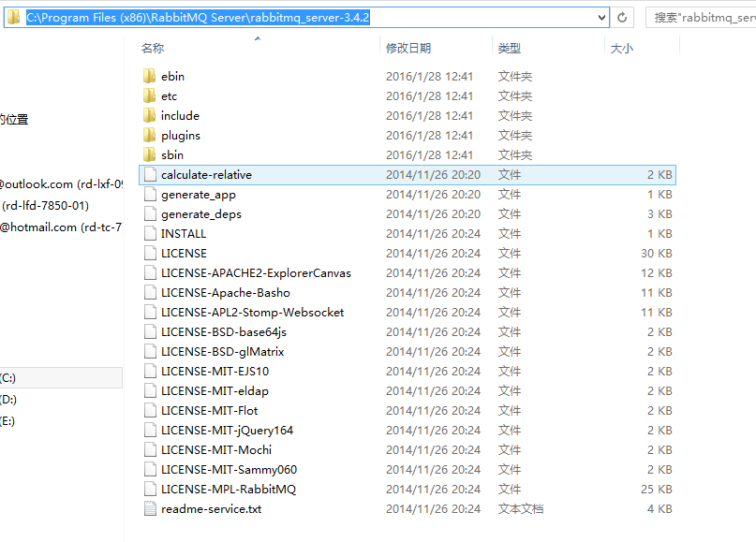Select LICENSE-APL2-Stomp-Websocket file name
756x542 pixels.
tap(252, 313)
